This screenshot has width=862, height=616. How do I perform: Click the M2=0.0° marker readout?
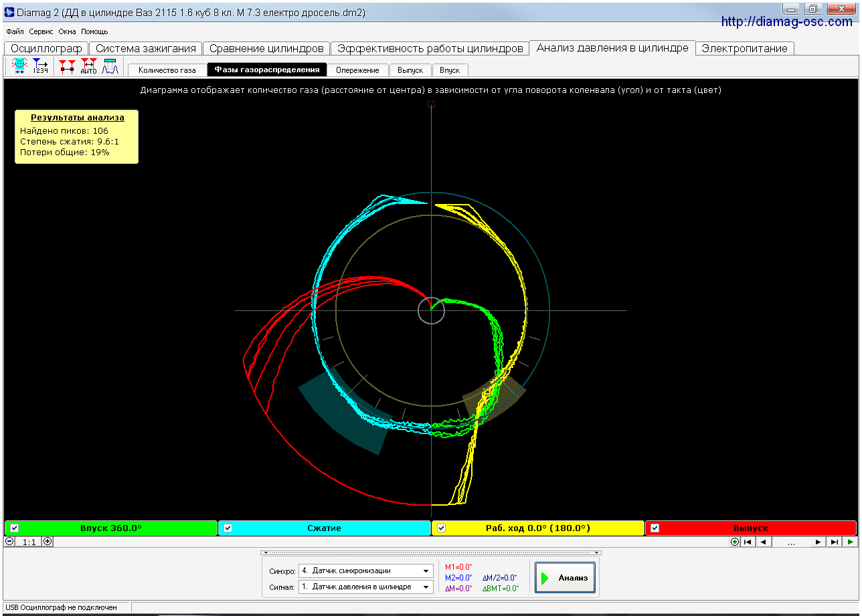pyautogui.click(x=458, y=578)
